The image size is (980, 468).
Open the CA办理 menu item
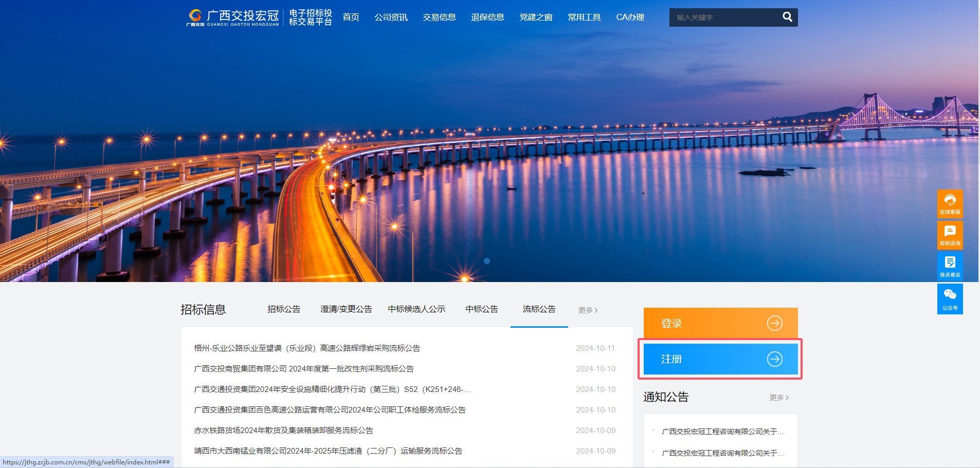tap(630, 17)
